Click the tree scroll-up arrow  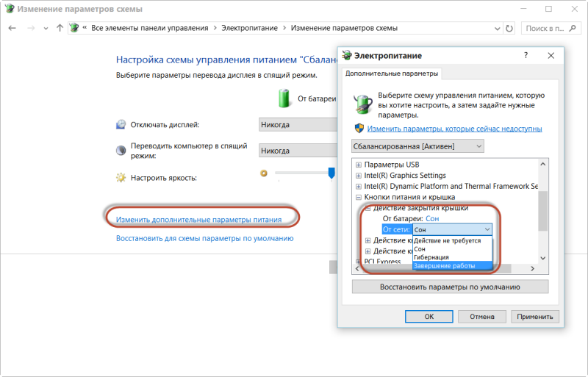click(543, 164)
